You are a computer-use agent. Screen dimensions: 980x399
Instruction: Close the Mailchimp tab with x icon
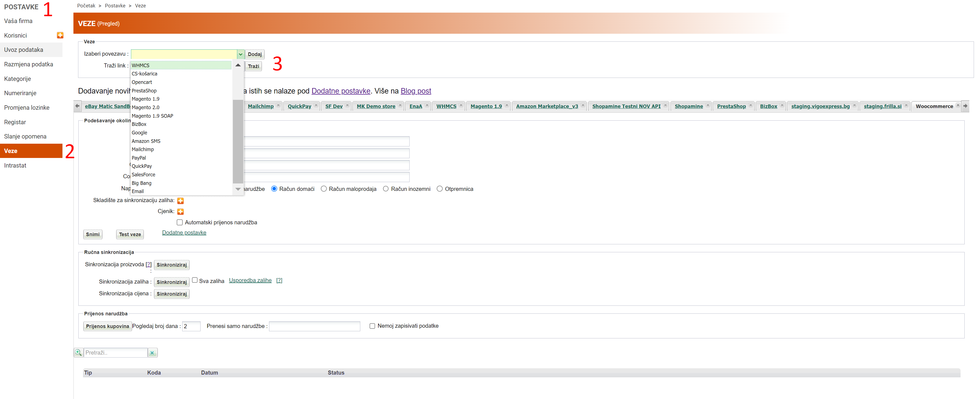[x=278, y=106]
